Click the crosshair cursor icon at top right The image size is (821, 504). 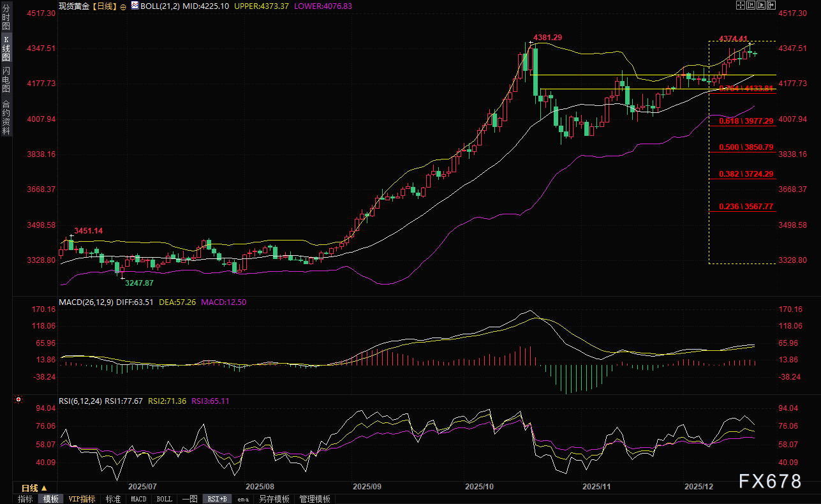coord(741,5)
